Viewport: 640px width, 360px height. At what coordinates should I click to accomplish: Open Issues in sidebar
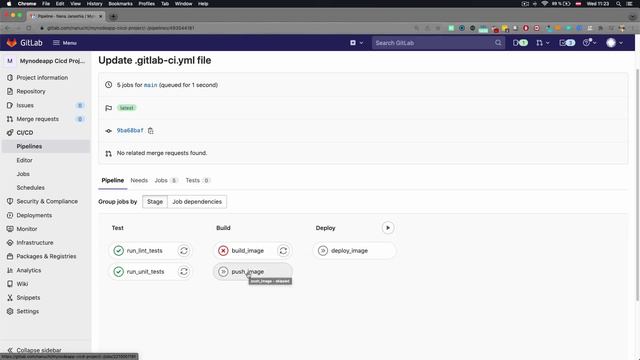tap(46, 105)
